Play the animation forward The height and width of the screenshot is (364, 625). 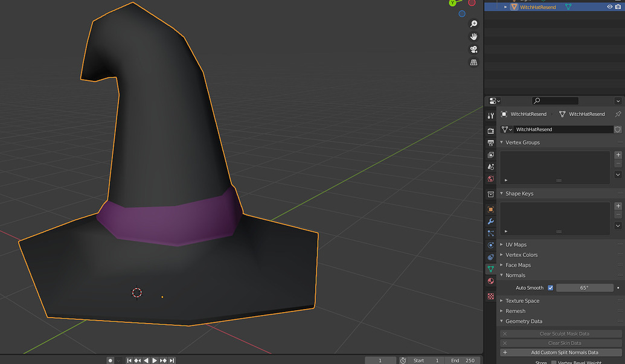(155, 360)
